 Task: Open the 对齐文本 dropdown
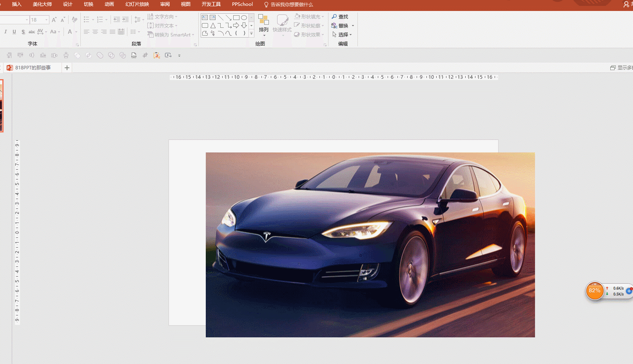coord(162,25)
